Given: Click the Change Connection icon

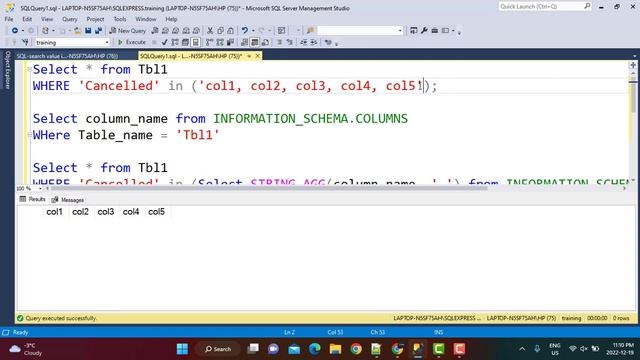Looking at the screenshot, I should 25,42.
